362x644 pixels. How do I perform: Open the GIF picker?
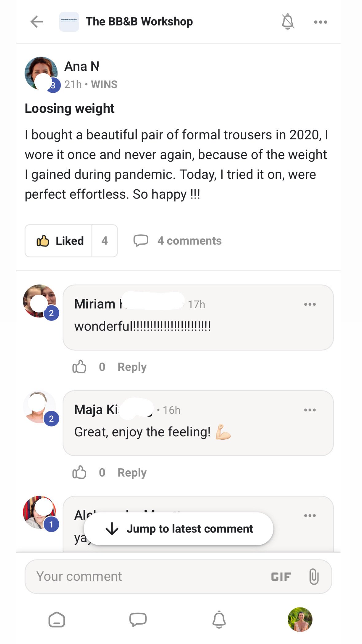point(281,577)
